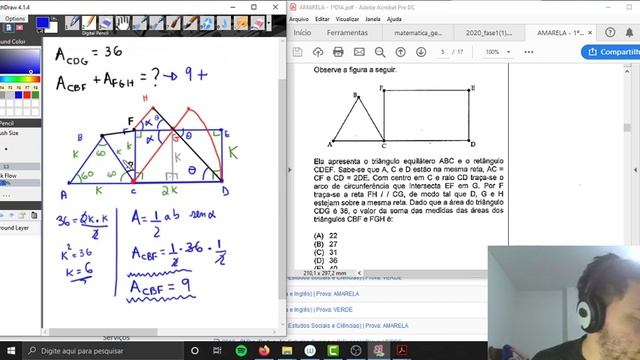
Task: Expand Acrobat right tools pane arrow
Action: [636, 170]
